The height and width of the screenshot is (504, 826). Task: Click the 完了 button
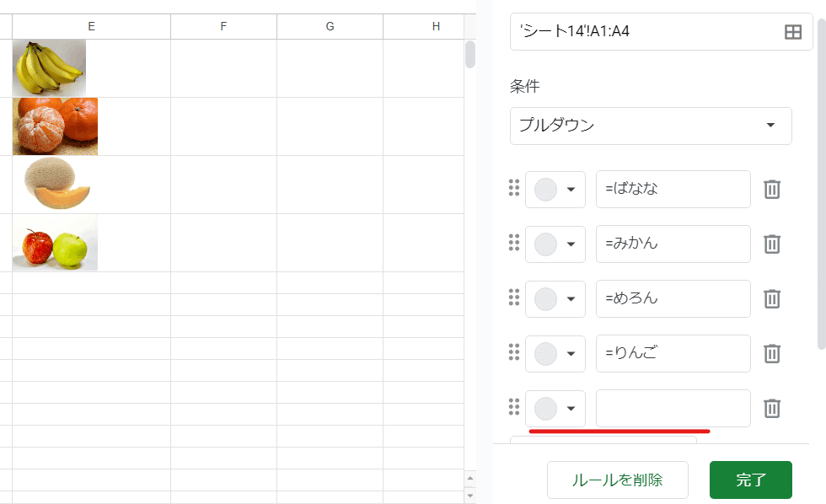[x=751, y=480]
